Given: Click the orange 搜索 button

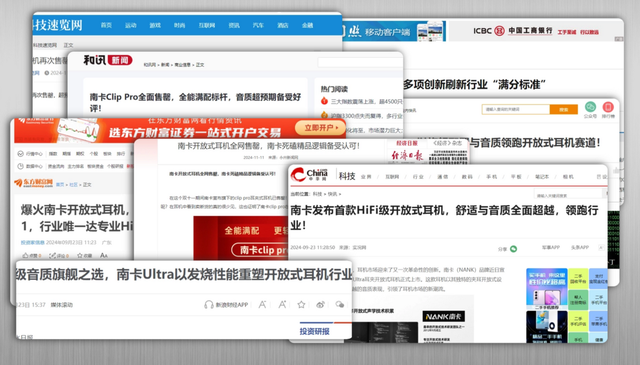Looking at the screenshot, I should pyautogui.click(x=564, y=109).
